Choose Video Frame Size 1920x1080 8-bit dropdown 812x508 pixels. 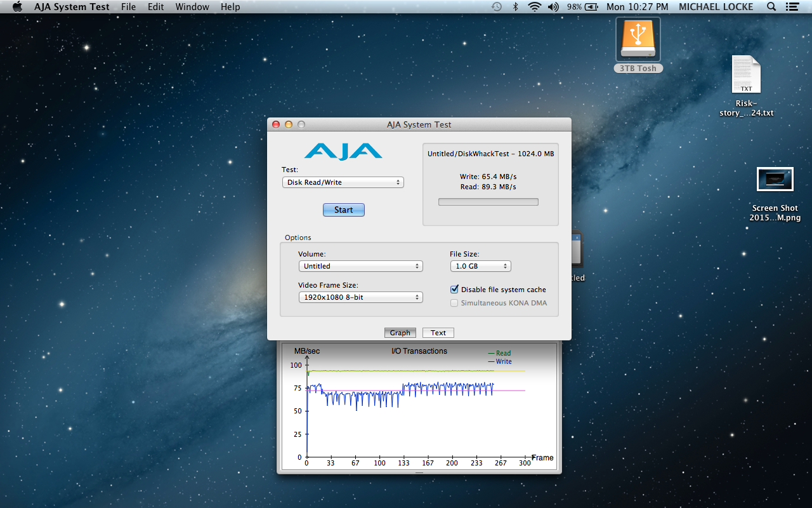click(x=360, y=297)
